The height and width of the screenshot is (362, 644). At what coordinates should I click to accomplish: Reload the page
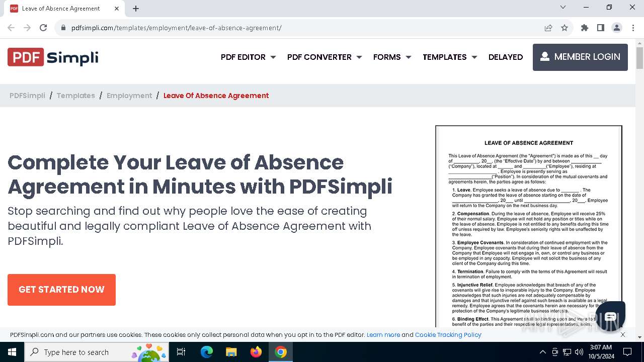tap(43, 28)
